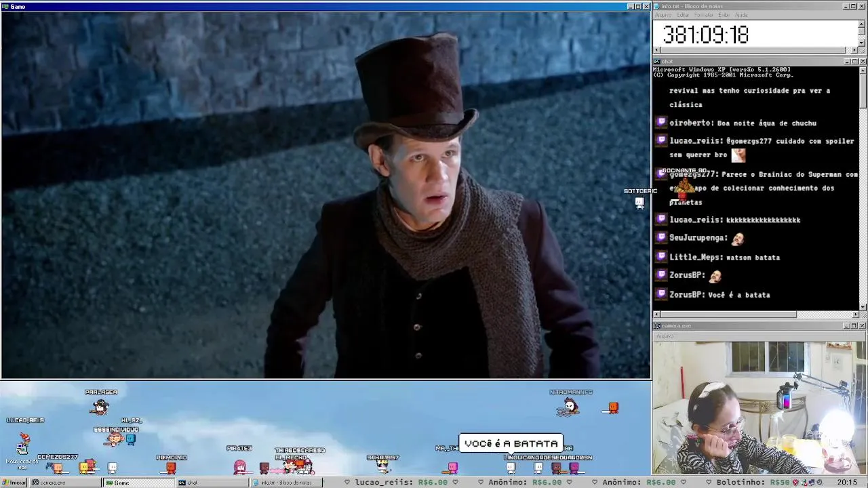Open the Formatar menu in Notepad

click(704, 15)
